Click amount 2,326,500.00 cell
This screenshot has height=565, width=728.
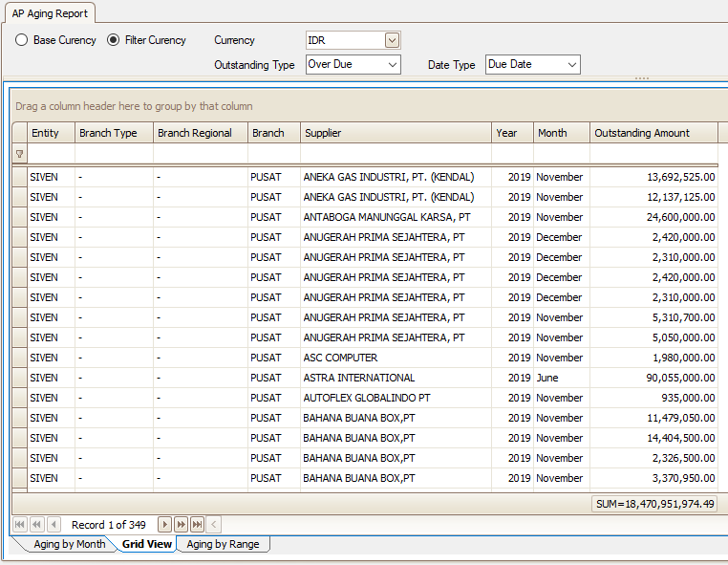coord(653,458)
